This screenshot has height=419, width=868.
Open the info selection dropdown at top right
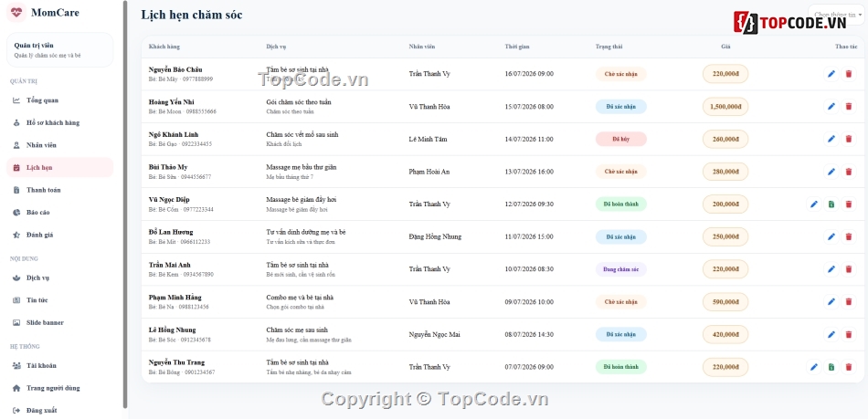[836, 15]
